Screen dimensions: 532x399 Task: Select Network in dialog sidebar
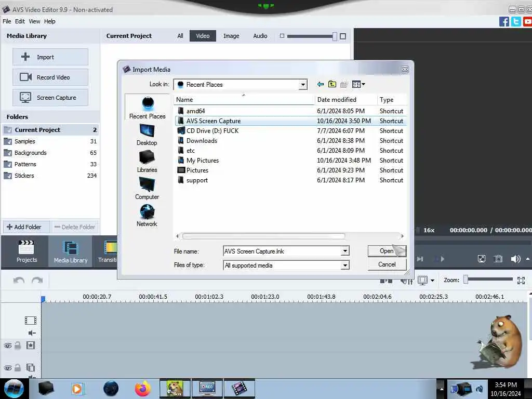click(147, 216)
